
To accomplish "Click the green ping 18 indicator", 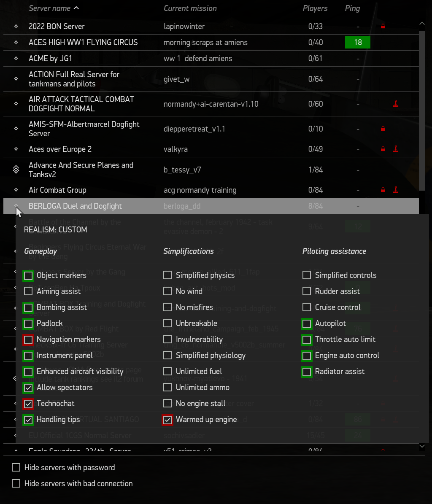I will 357,42.
